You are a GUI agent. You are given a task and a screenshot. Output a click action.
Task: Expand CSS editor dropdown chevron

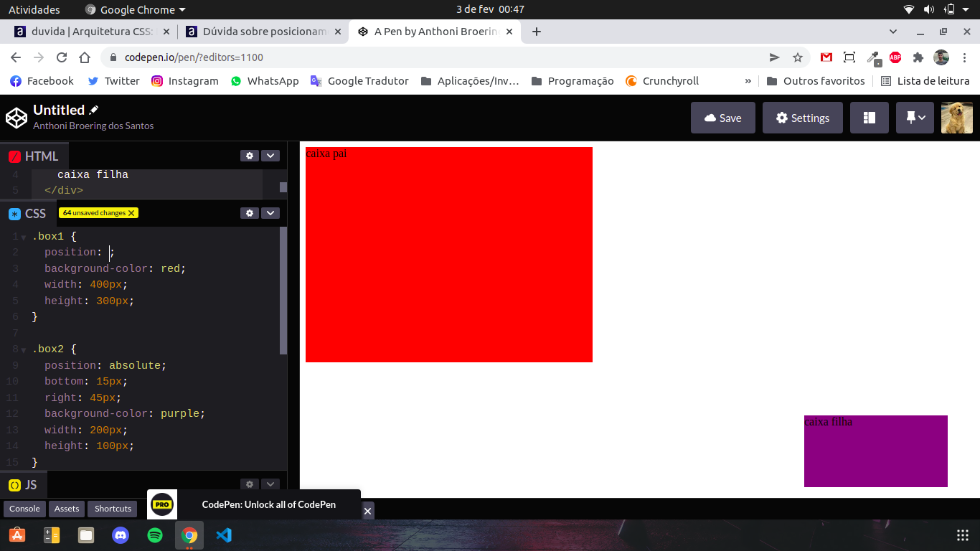(x=270, y=213)
